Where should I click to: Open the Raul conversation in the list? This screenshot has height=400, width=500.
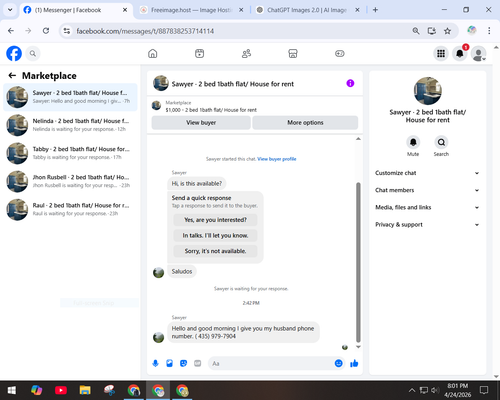click(x=70, y=209)
